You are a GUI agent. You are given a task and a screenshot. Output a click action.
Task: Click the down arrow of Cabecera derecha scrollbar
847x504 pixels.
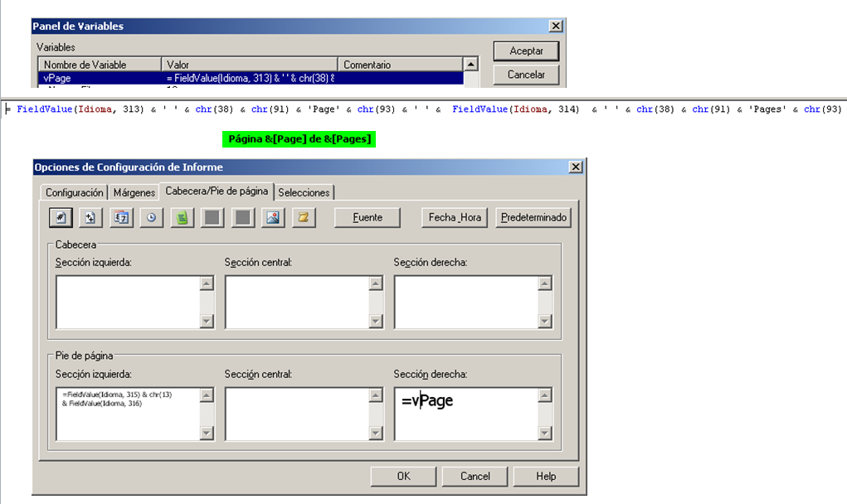[545, 321]
